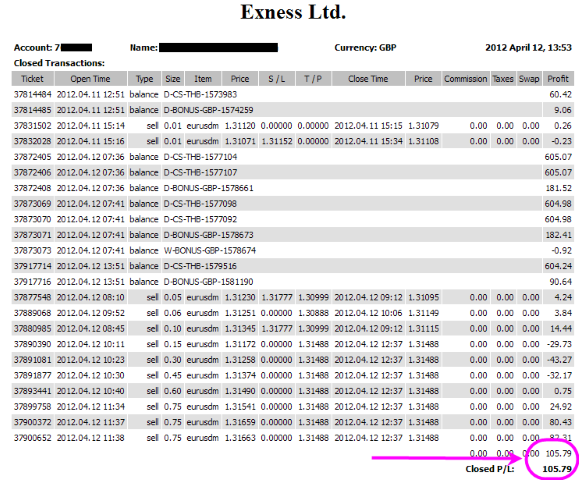Click the Commission column header

point(466,79)
